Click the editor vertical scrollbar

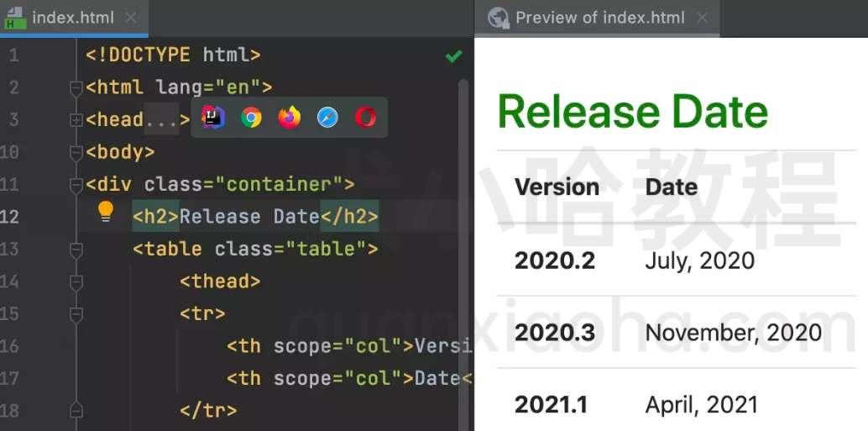click(x=464, y=255)
